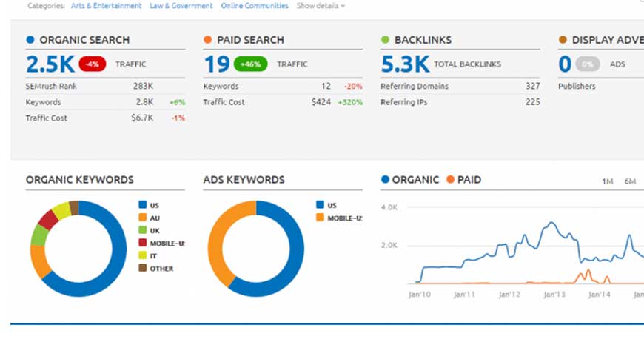The height and width of the screenshot is (339, 644).
Task: Click the green +46% traffic badge
Action: point(250,64)
